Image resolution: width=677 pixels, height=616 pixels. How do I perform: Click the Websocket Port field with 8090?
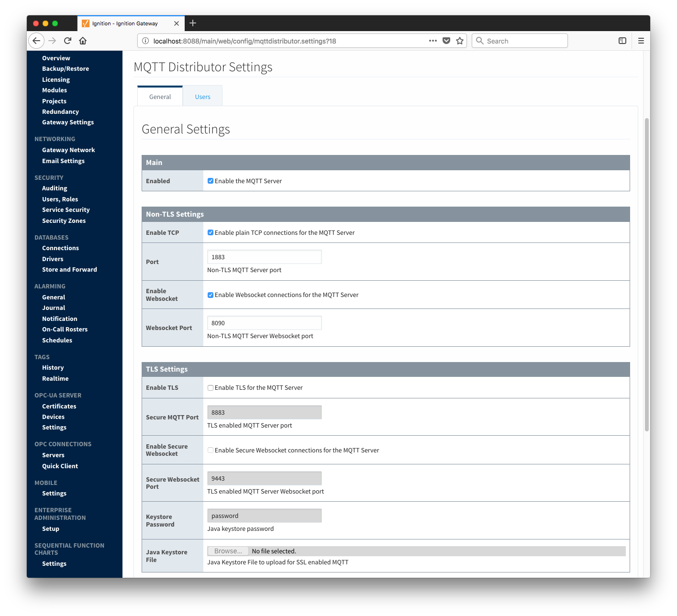coord(264,323)
